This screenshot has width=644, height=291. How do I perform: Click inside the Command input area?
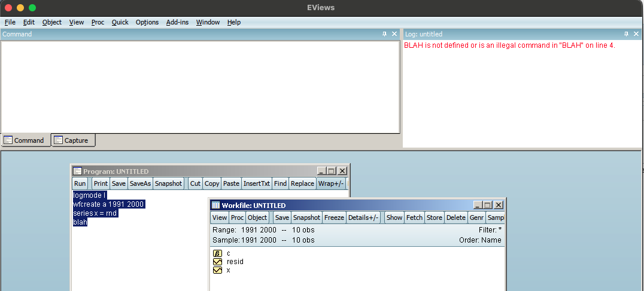(x=201, y=87)
